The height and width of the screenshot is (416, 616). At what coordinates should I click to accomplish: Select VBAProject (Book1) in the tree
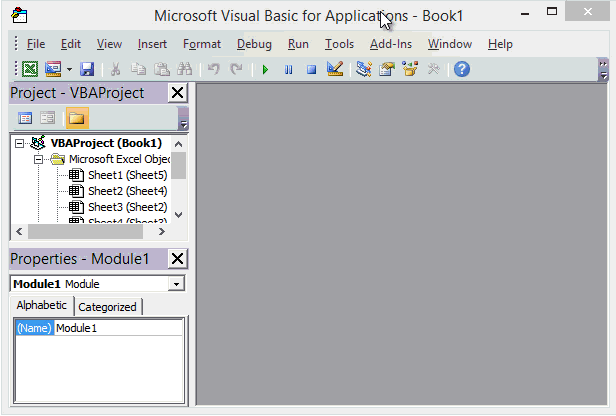click(106, 143)
